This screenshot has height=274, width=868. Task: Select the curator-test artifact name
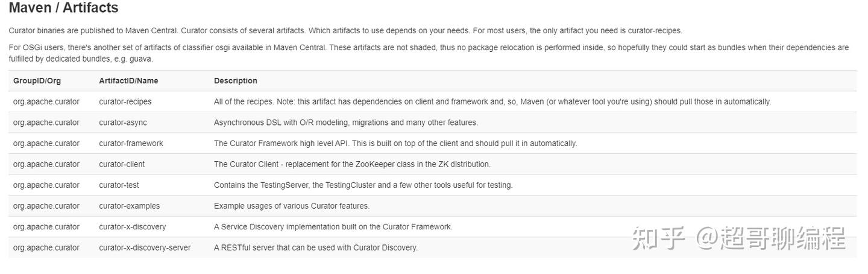pos(119,185)
